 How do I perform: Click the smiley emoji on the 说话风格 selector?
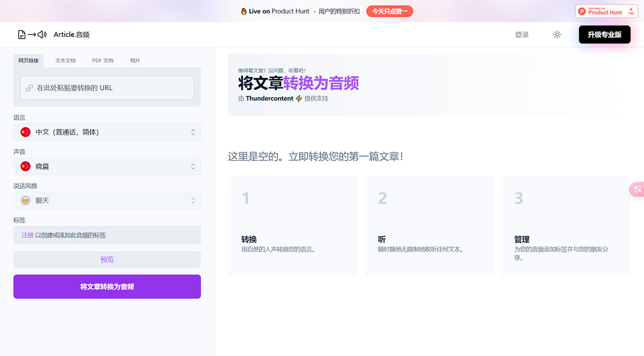click(x=25, y=201)
